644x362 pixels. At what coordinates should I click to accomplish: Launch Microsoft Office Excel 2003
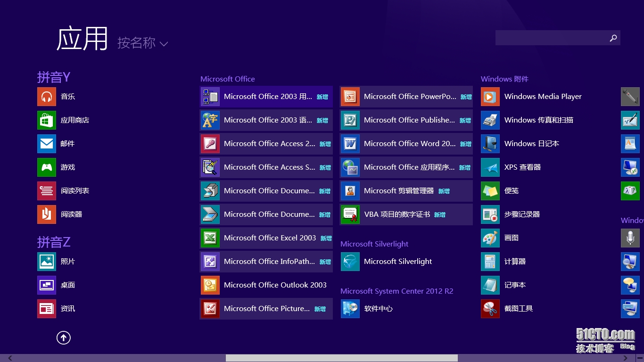[266, 238]
